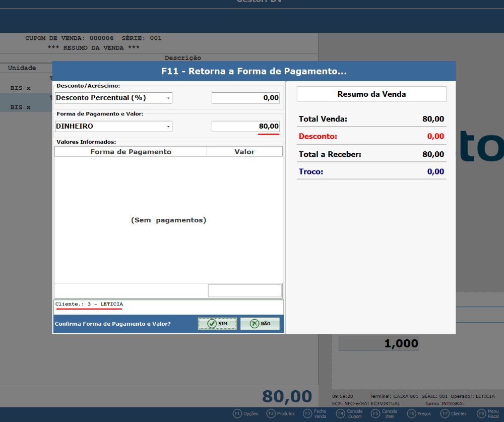Viewport: 504px width, 422px height.
Task: Click the payment value field showing 80,00
Action: point(245,126)
